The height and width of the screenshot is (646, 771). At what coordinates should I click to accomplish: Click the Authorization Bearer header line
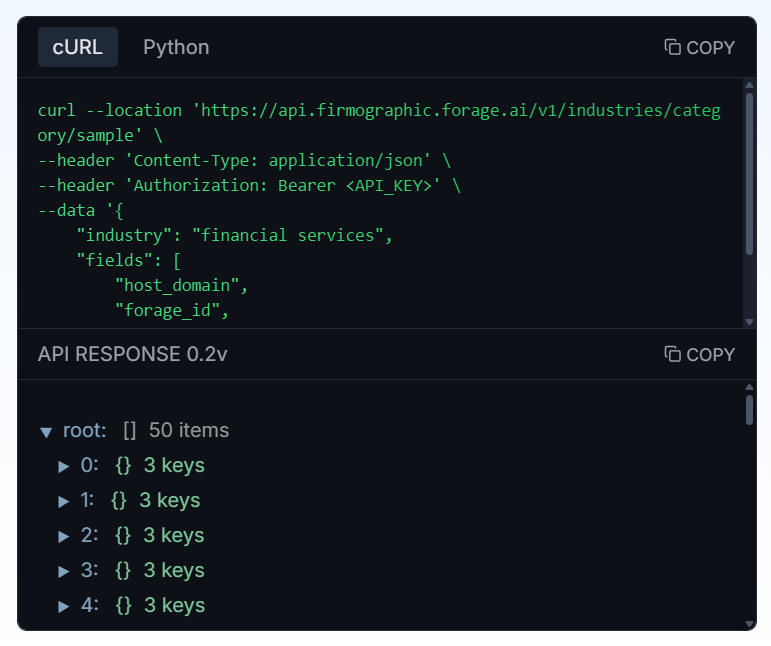tap(249, 185)
